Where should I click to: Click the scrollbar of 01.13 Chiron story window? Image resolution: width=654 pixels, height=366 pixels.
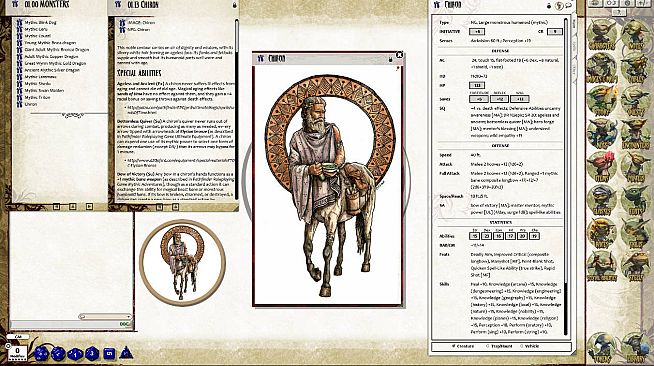pos(237,108)
